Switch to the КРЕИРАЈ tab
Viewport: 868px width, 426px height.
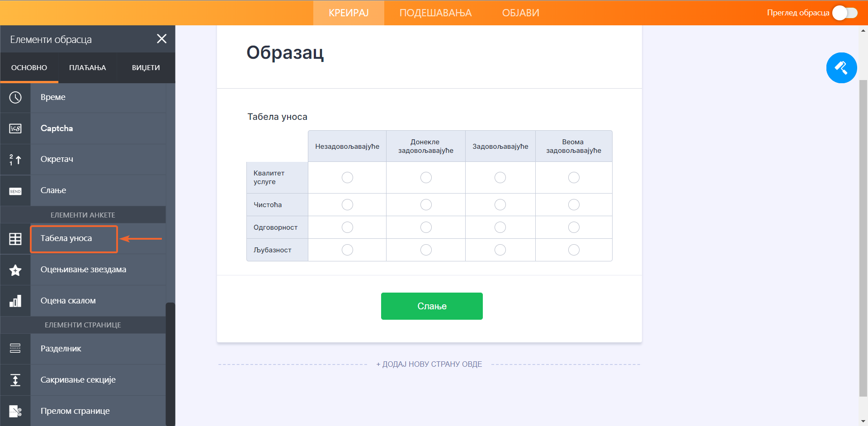(x=349, y=13)
